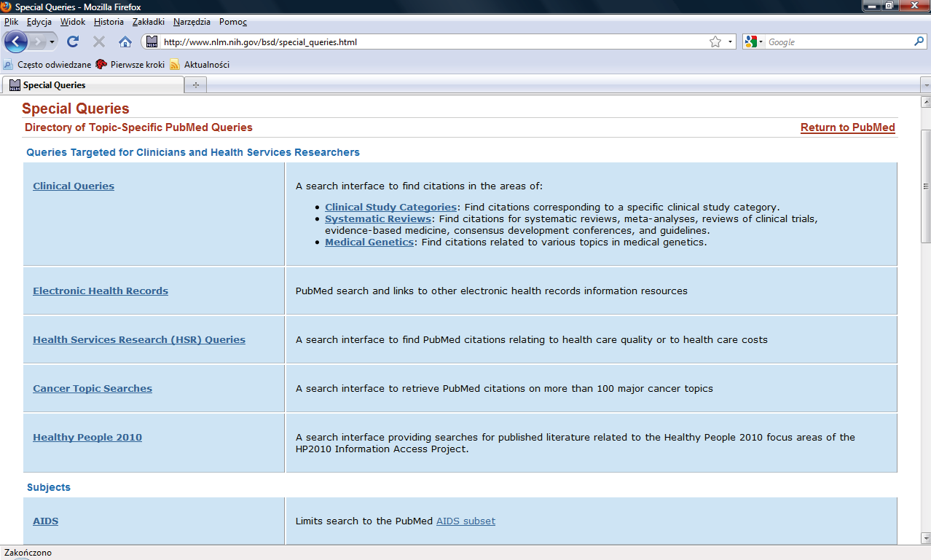Click the Zakończono status bar text
This screenshot has height=560, width=931.
(x=28, y=553)
